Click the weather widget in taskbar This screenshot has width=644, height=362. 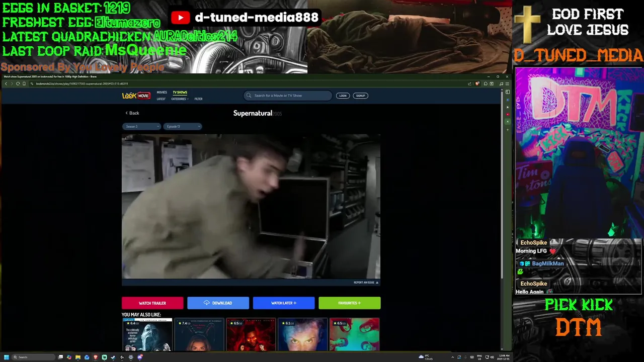tap(426, 357)
